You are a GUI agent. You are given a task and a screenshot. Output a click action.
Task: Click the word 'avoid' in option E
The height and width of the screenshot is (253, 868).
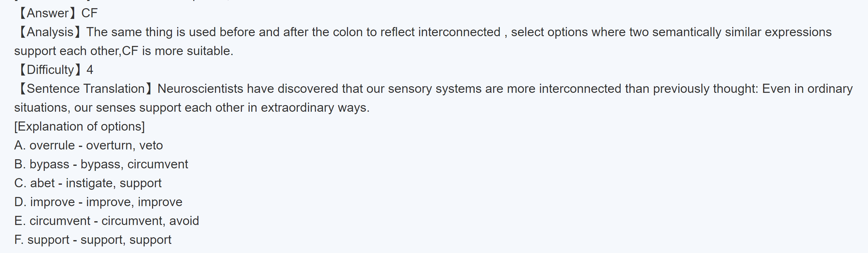point(184,221)
